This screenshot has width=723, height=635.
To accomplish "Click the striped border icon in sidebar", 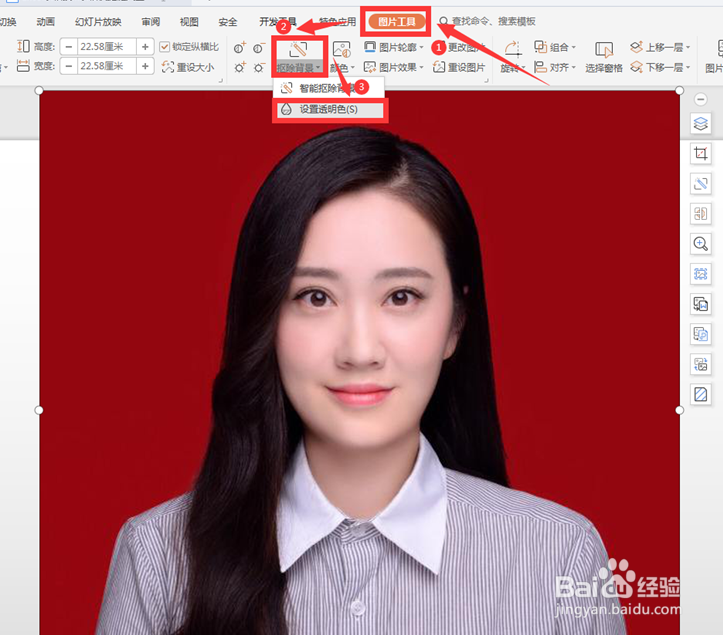I will coord(700,394).
